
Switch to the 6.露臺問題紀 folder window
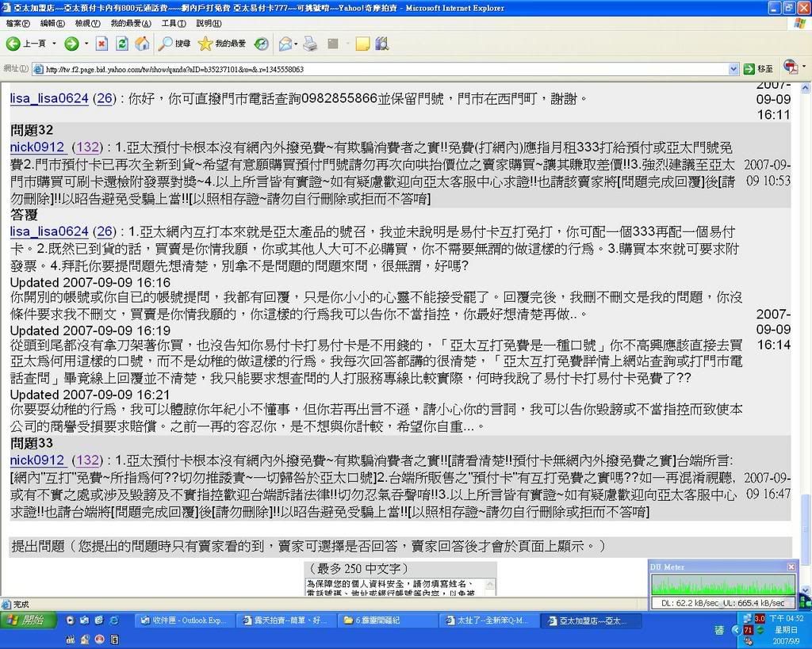[x=386, y=620]
